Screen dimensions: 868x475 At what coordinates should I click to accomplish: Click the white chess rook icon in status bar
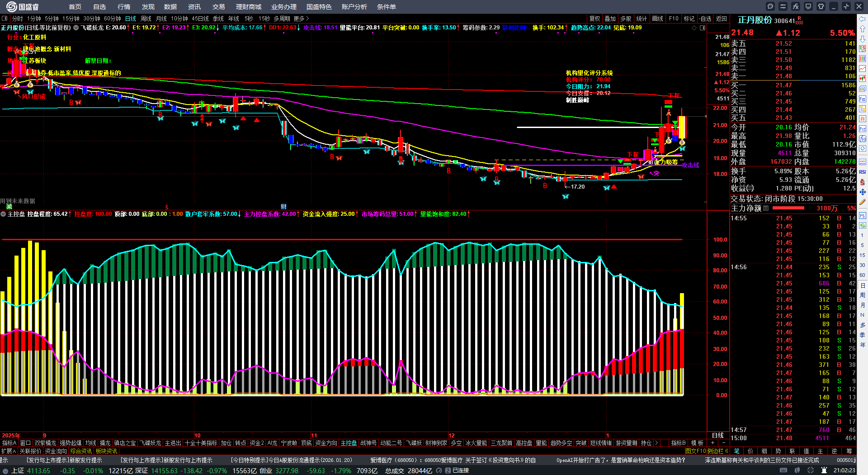pyautogui.click(x=824, y=470)
